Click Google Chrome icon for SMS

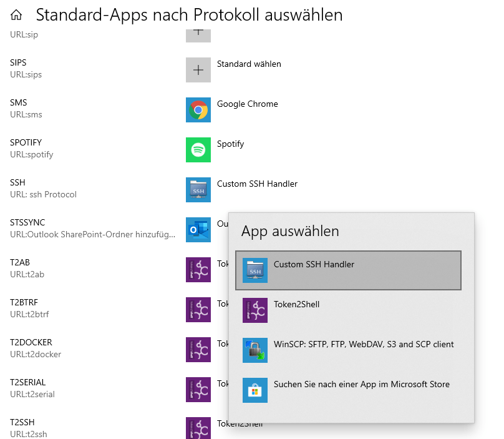coord(198,110)
